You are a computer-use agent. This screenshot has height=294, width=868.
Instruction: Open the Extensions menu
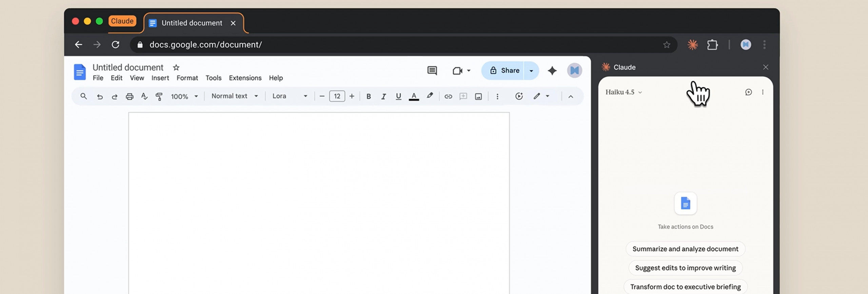(x=245, y=78)
